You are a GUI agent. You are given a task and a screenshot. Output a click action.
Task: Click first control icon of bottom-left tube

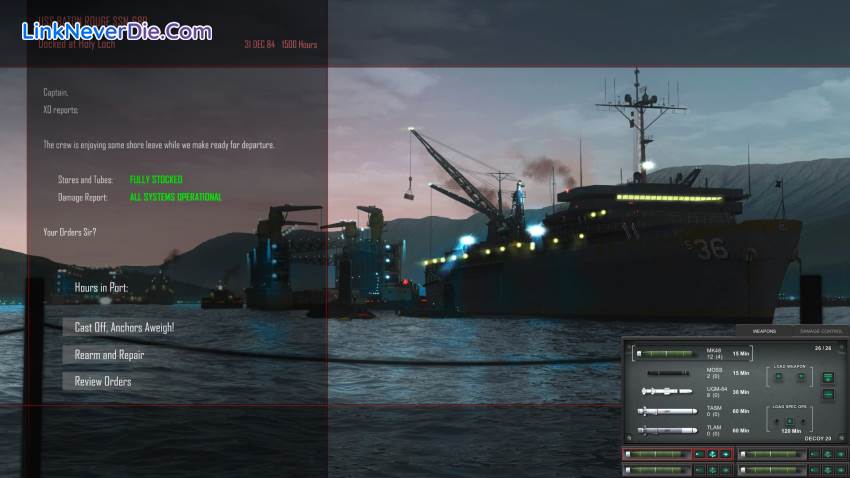click(699, 469)
